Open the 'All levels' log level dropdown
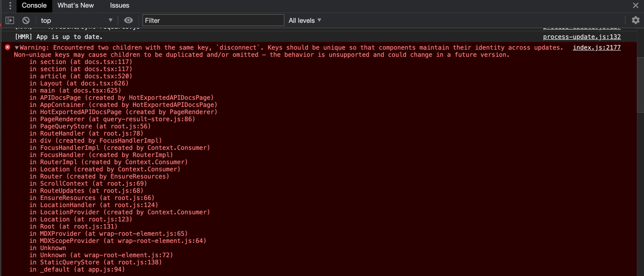 pos(305,20)
